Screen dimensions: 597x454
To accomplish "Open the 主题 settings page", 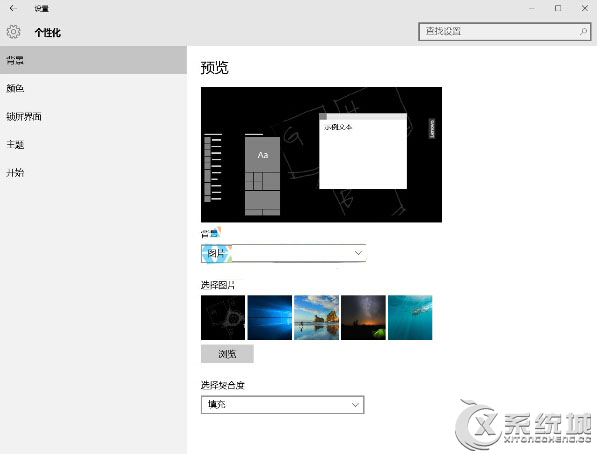I will (93, 145).
